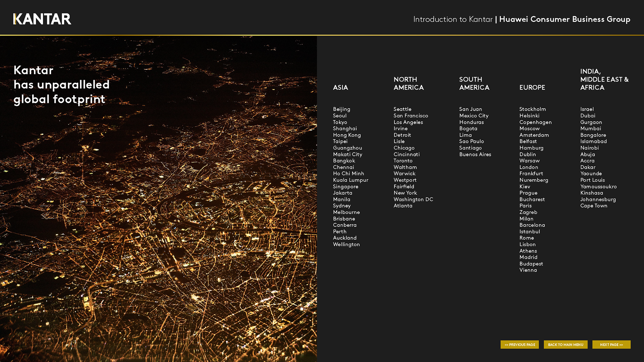
Task: Select 'Johannesburg' in the Africa list
Action: (598, 199)
